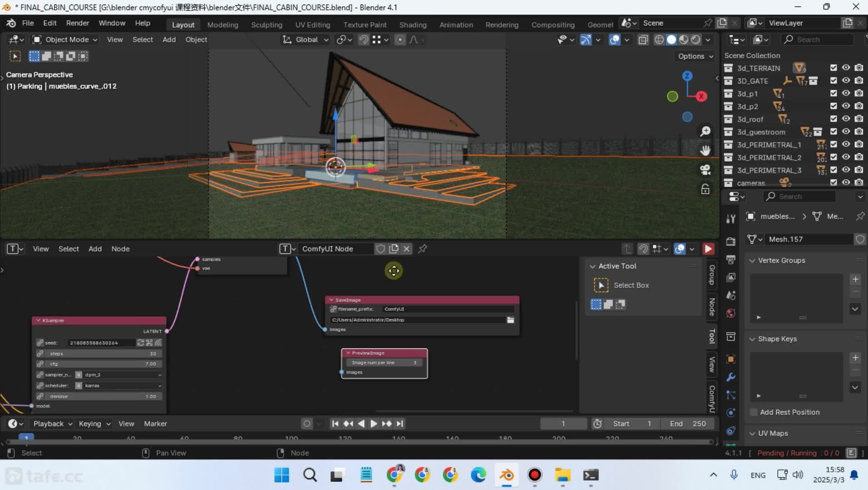Click the steps slider in KSampler node
Screen dimensions: 868x490
[102, 353]
